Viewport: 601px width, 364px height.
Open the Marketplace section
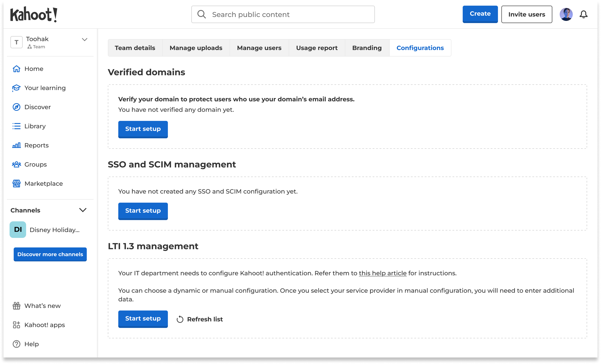click(x=43, y=183)
